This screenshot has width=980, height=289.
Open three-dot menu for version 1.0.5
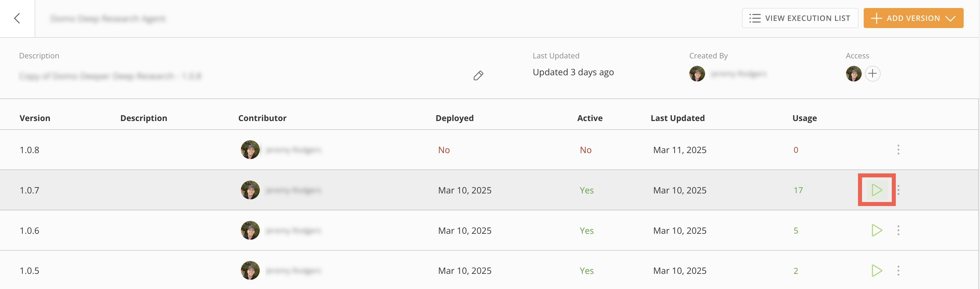point(898,271)
